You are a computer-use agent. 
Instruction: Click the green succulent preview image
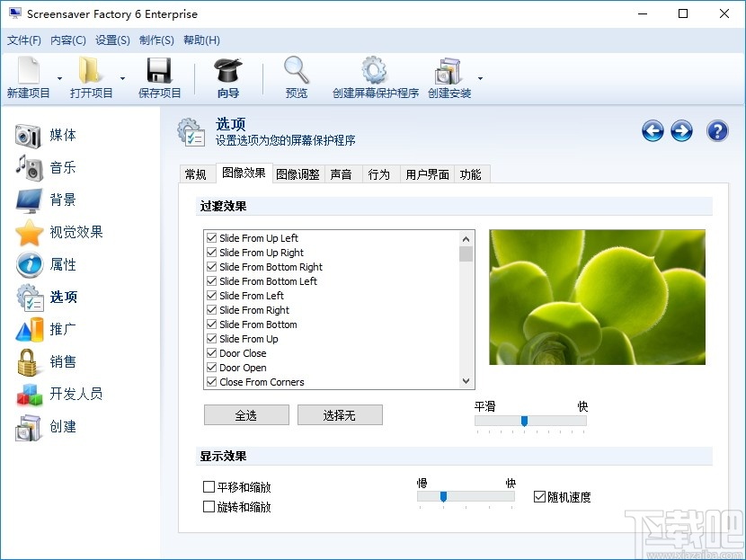click(597, 298)
